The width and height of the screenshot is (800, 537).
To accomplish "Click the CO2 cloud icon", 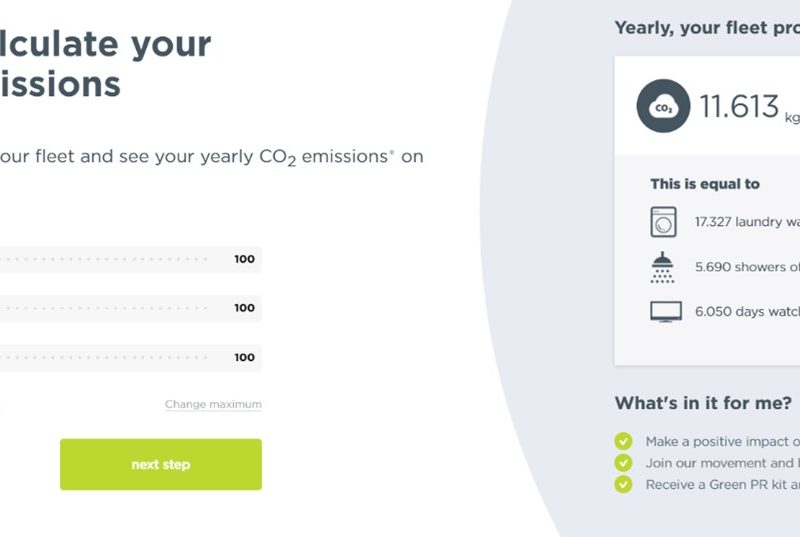I will click(663, 106).
